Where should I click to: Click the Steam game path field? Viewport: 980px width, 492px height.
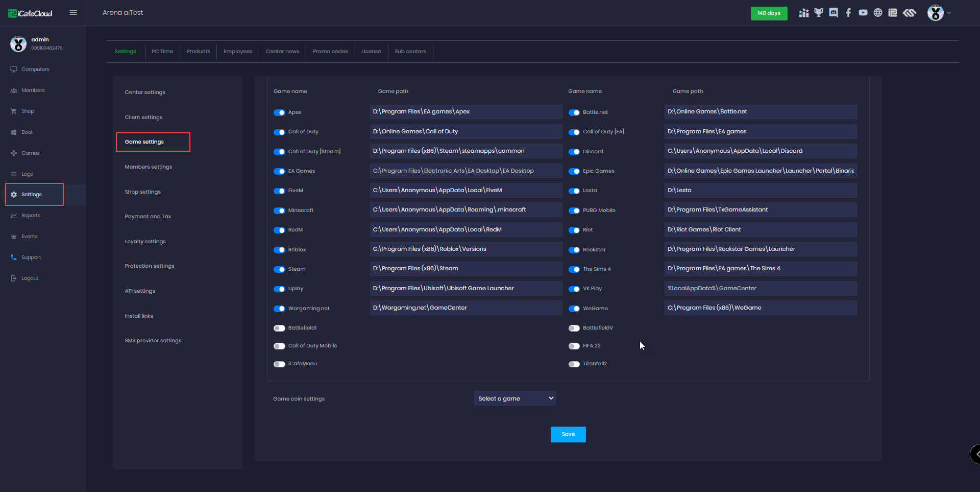(465, 269)
